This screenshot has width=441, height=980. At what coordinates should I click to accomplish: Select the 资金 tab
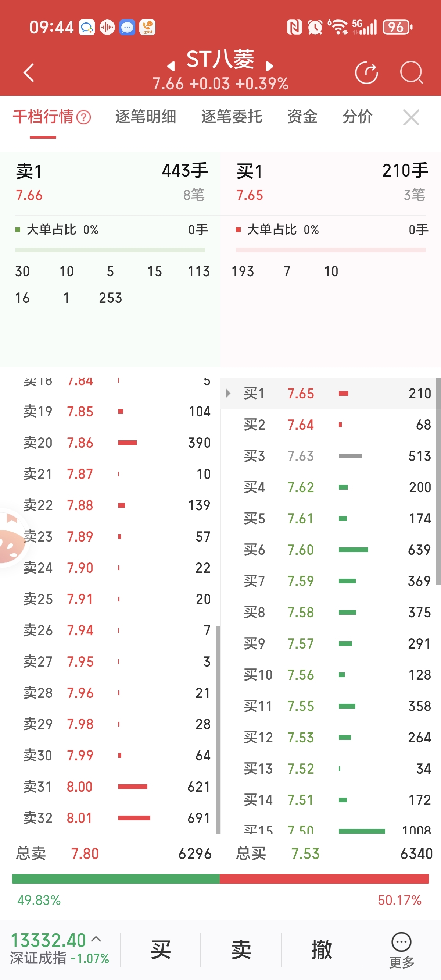[302, 116]
